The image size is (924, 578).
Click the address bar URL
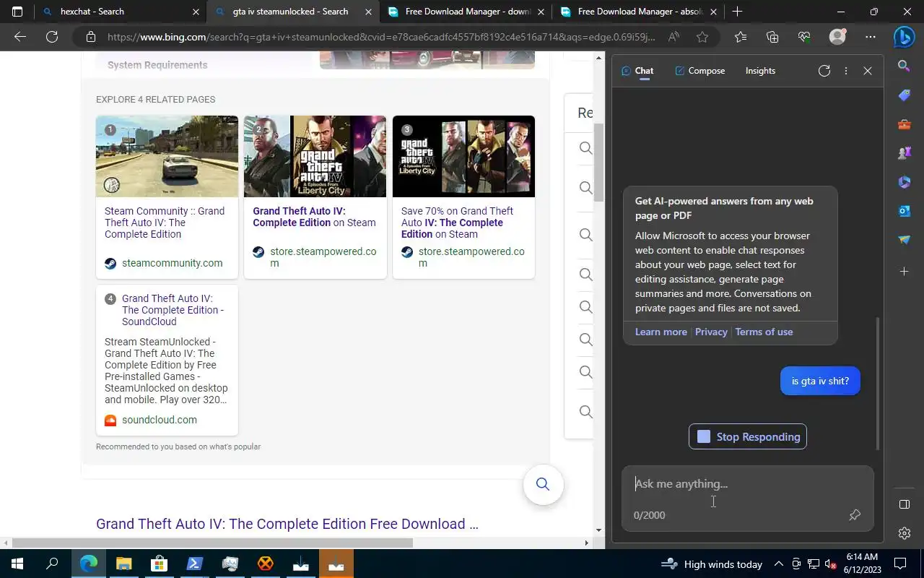[x=381, y=37]
